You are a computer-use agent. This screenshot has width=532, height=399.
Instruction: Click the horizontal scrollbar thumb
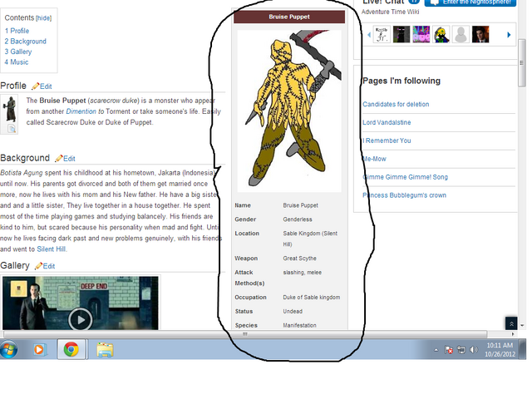click(x=245, y=334)
